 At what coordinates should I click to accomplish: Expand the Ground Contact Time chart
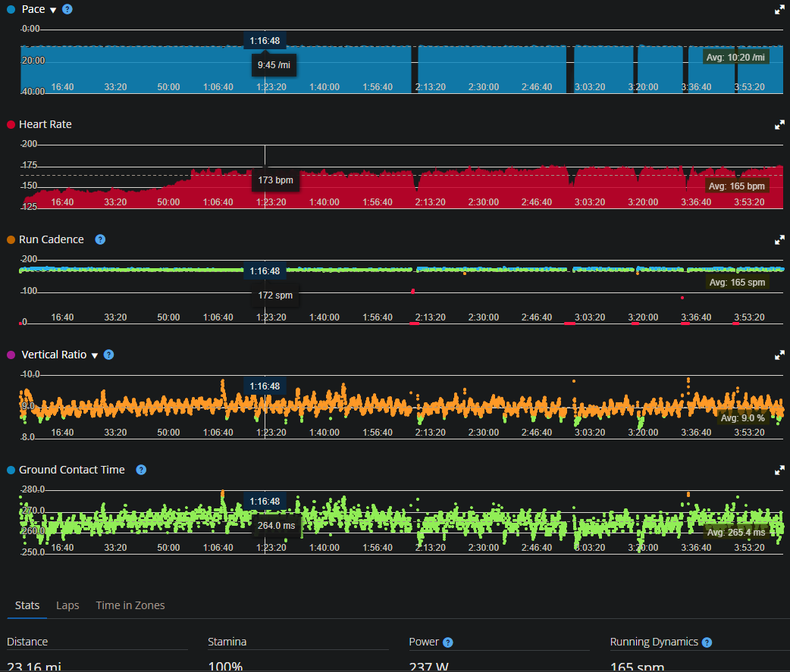click(779, 470)
